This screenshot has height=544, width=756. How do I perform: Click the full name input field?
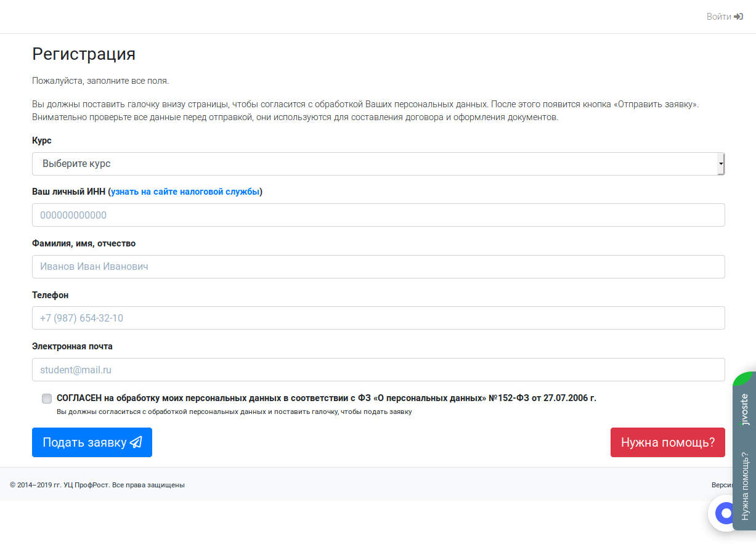click(x=378, y=267)
